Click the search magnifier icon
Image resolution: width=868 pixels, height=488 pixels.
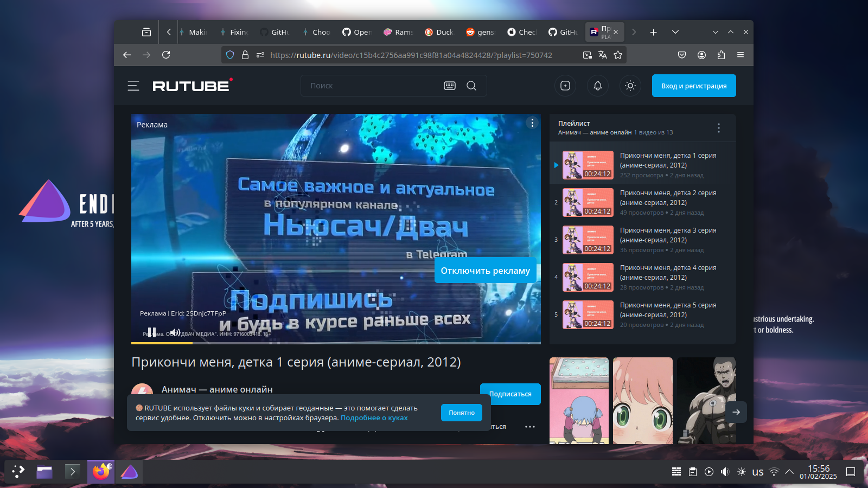(471, 86)
